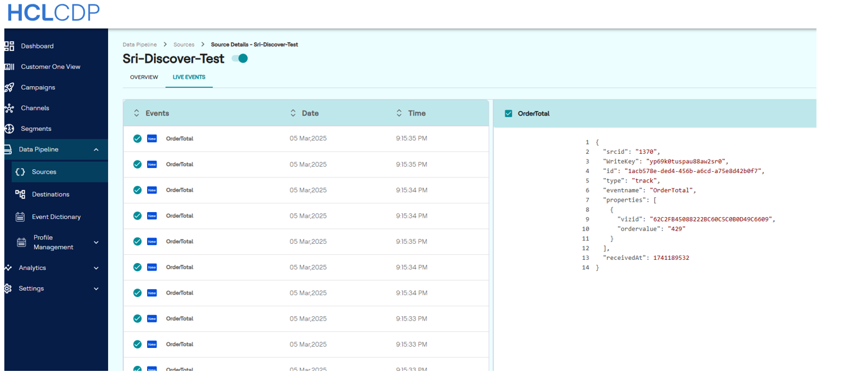Switch to the Overview tab

pyautogui.click(x=144, y=78)
